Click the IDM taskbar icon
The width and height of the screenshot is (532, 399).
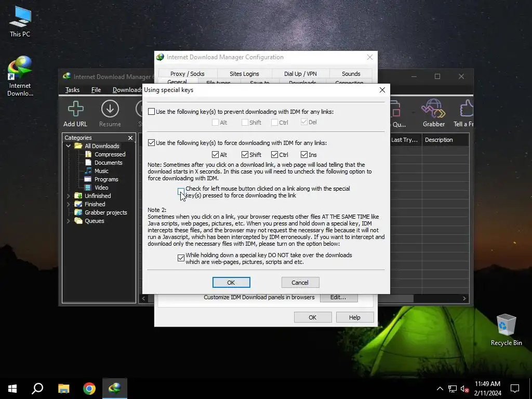click(115, 389)
